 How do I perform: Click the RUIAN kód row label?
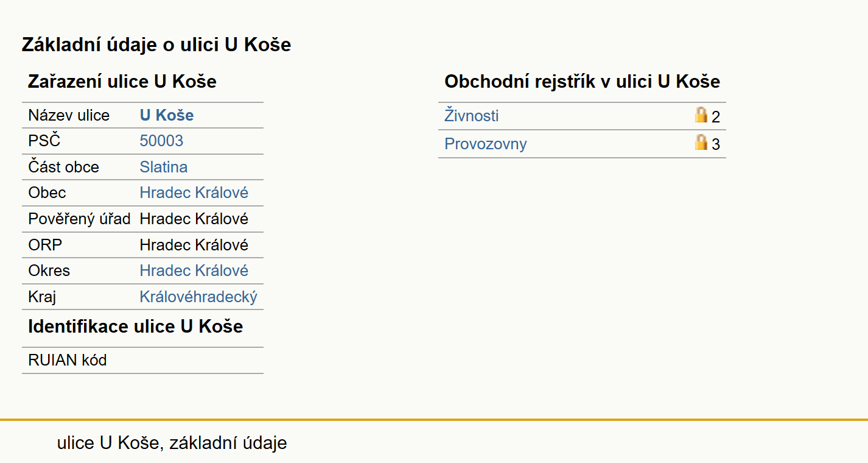click(68, 360)
